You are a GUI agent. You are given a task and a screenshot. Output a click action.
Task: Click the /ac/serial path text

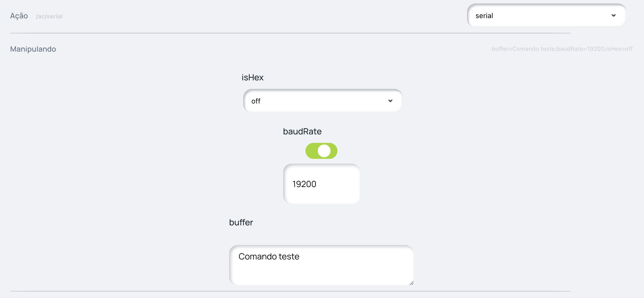click(49, 16)
